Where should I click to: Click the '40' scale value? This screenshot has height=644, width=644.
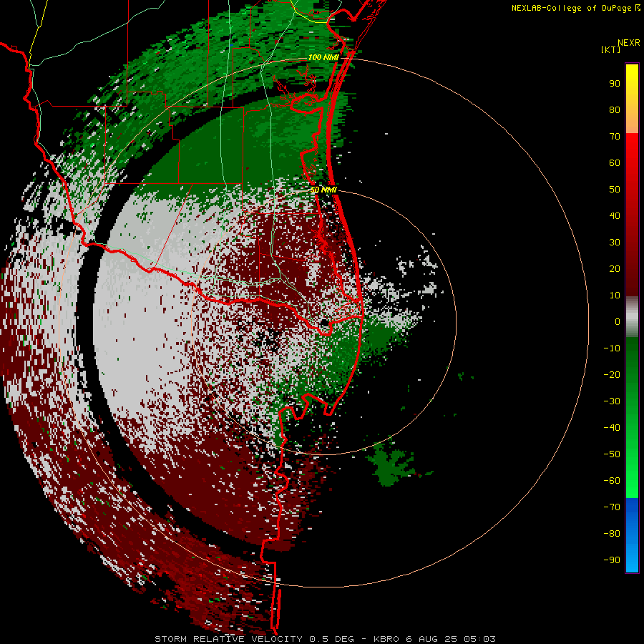pyautogui.click(x=615, y=215)
